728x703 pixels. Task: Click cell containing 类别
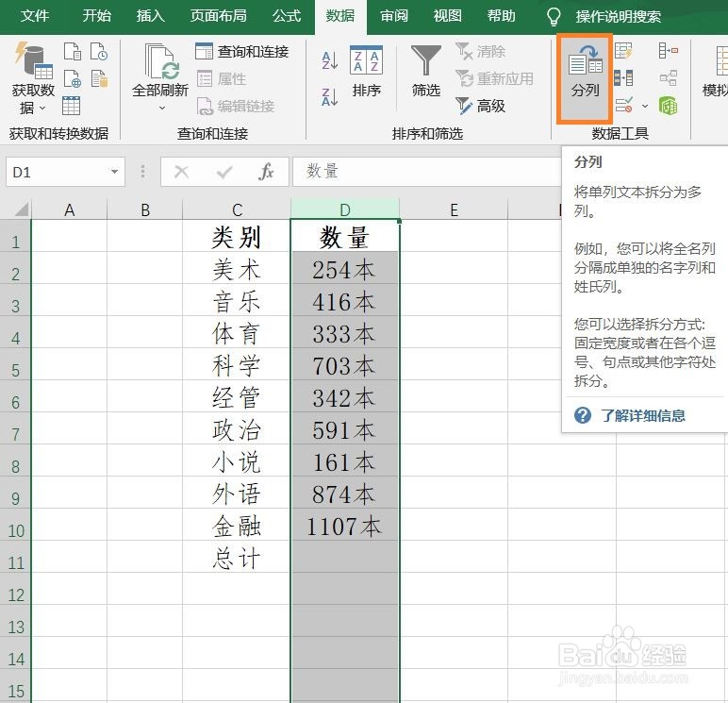click(x=237, y=237)
